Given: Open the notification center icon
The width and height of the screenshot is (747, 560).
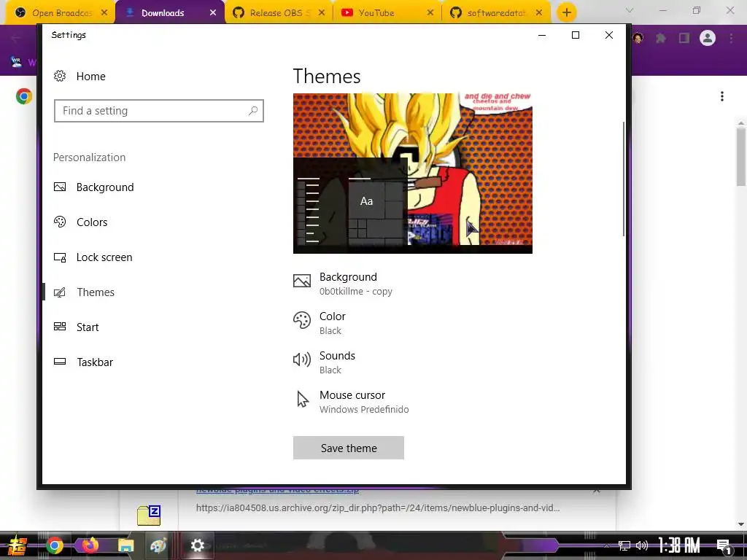Looking at the screenshot, I should click(724, 546).
